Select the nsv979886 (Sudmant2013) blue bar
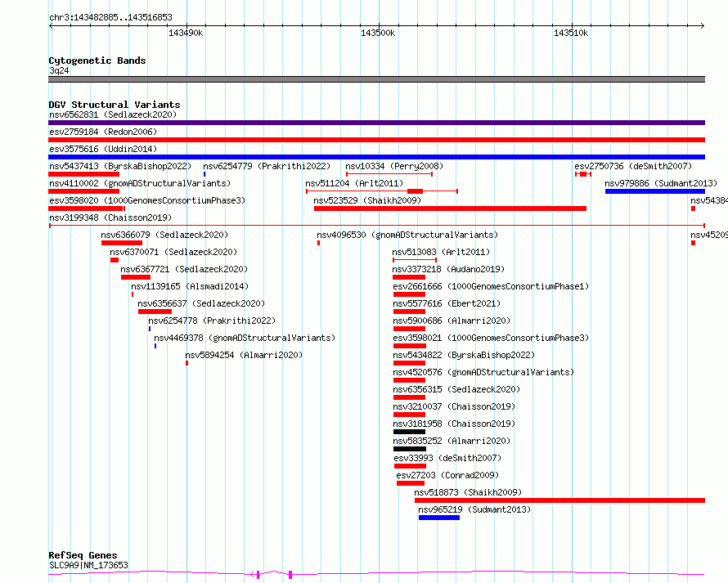The image size is (728, 583). point(655,191)
